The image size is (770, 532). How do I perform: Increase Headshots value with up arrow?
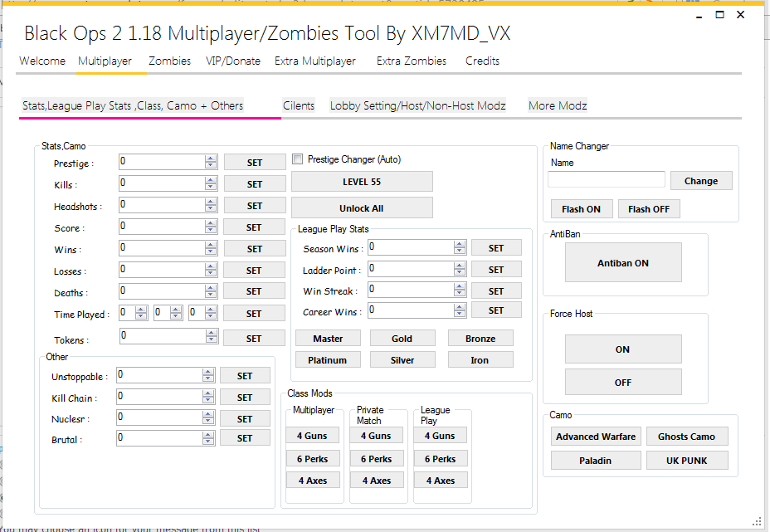pyautogui.click(x=211, y=202)
